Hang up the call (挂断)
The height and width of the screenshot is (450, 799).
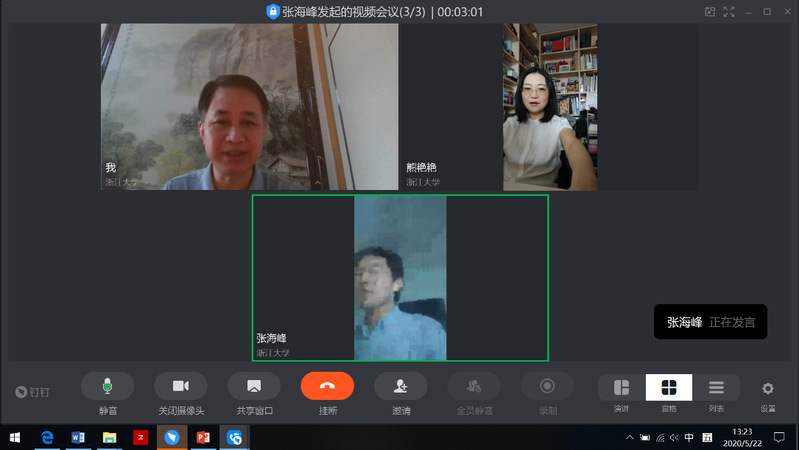327,386
